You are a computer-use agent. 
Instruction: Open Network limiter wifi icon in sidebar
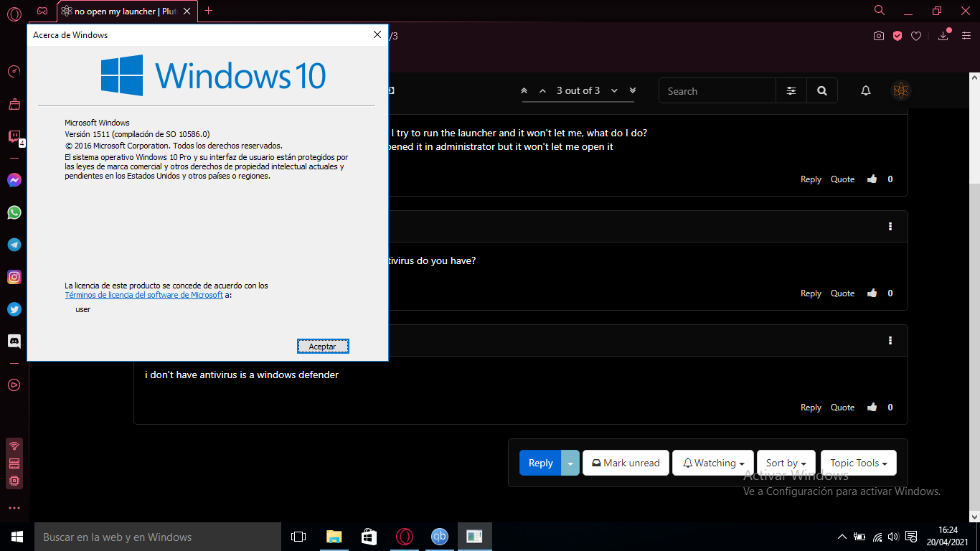tap(14, 446)
